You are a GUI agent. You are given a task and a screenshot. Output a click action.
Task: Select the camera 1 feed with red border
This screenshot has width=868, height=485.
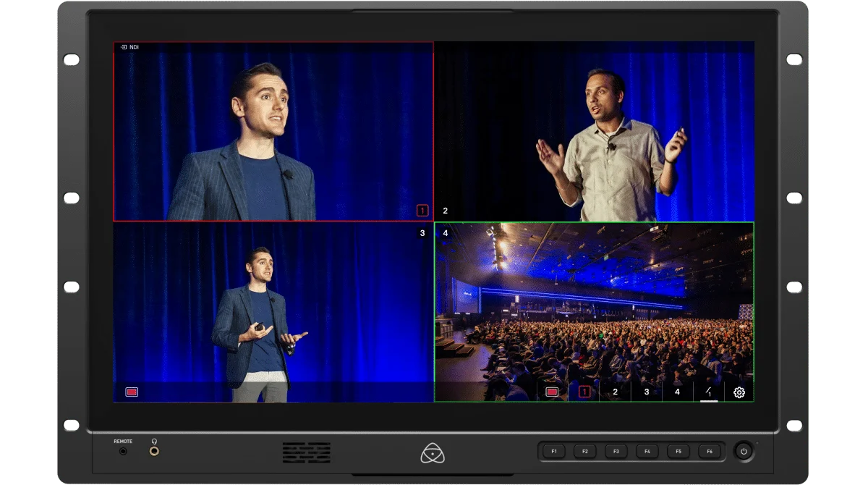[273, 131]
